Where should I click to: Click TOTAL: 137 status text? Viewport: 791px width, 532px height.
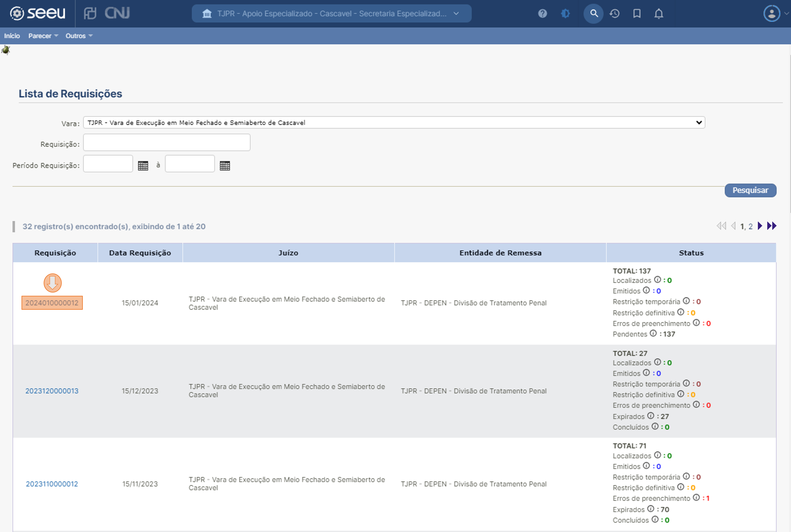pyautogui.click(x=631, y=271)
